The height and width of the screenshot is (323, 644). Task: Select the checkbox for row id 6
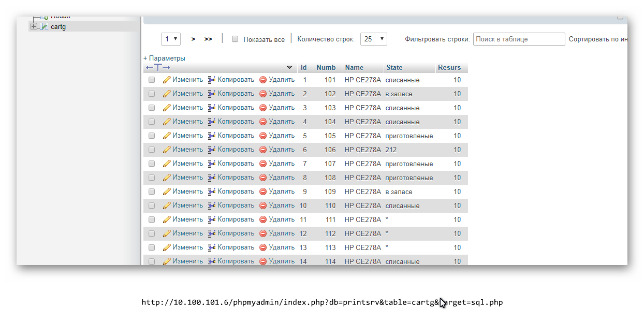click(152, 150)
